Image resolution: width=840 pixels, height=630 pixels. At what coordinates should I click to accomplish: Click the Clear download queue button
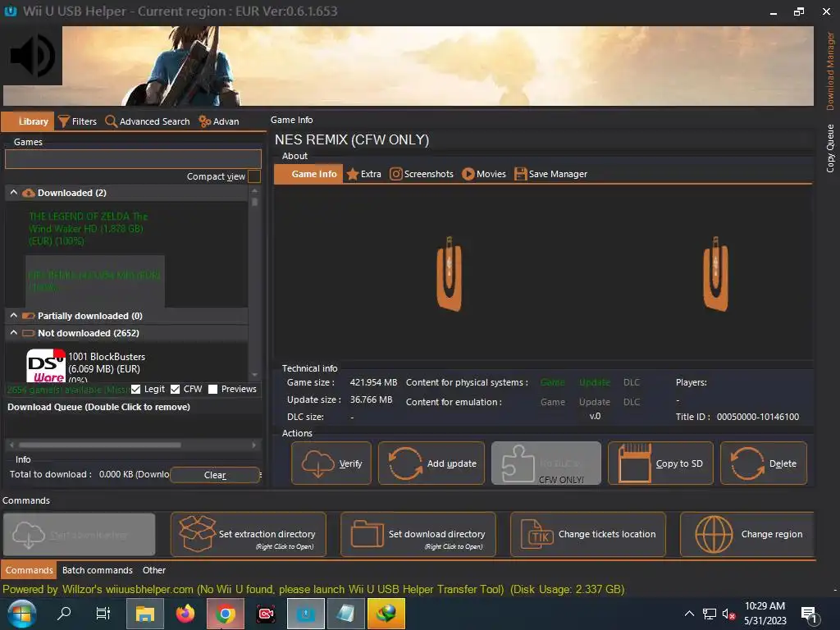coord(215,475)
